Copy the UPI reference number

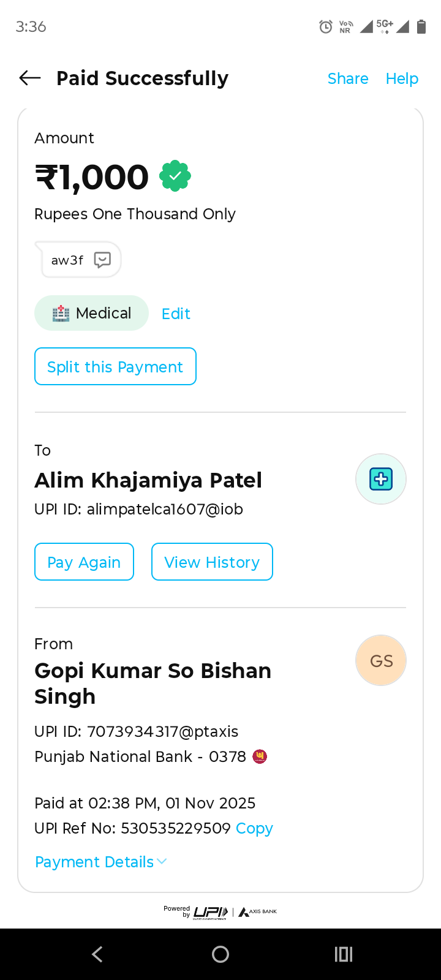(x=254, y=828)
